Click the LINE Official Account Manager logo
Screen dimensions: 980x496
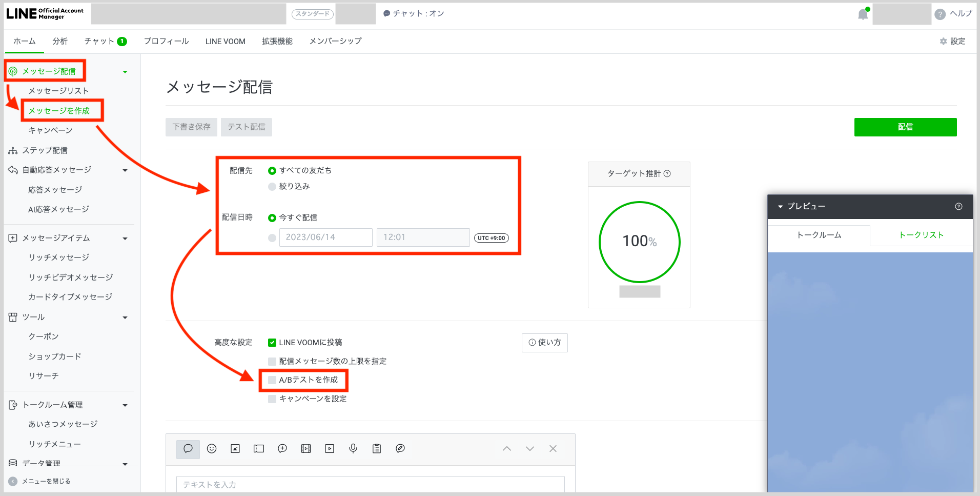coord(45,14)
